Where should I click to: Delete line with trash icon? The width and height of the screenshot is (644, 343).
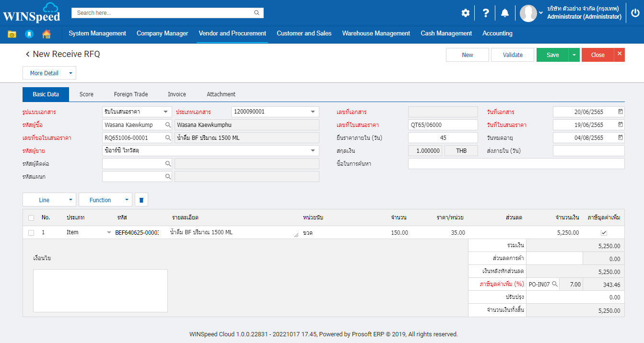coord(141,200)
